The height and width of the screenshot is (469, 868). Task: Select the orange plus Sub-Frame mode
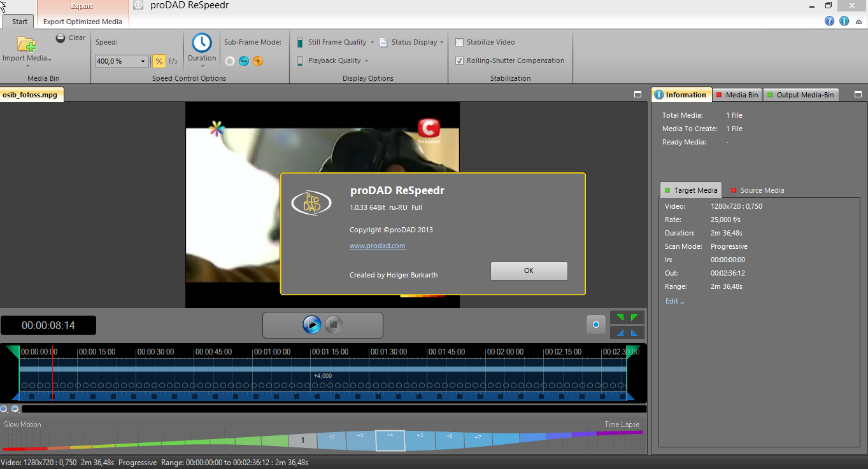[258, 61]
